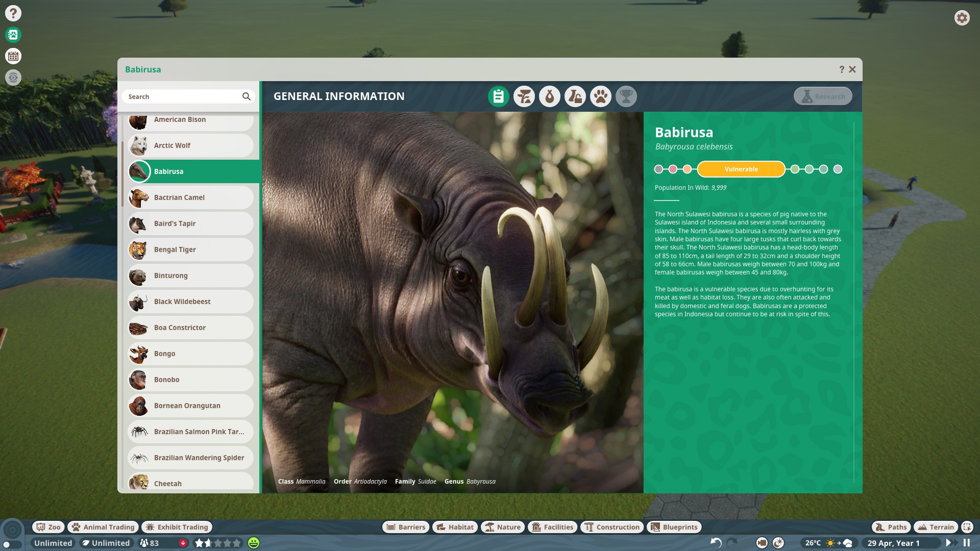Click the date 29 Apr, Year 1
Image resolution: width=980 pixels, height=551 pixels.
[893, 543]
